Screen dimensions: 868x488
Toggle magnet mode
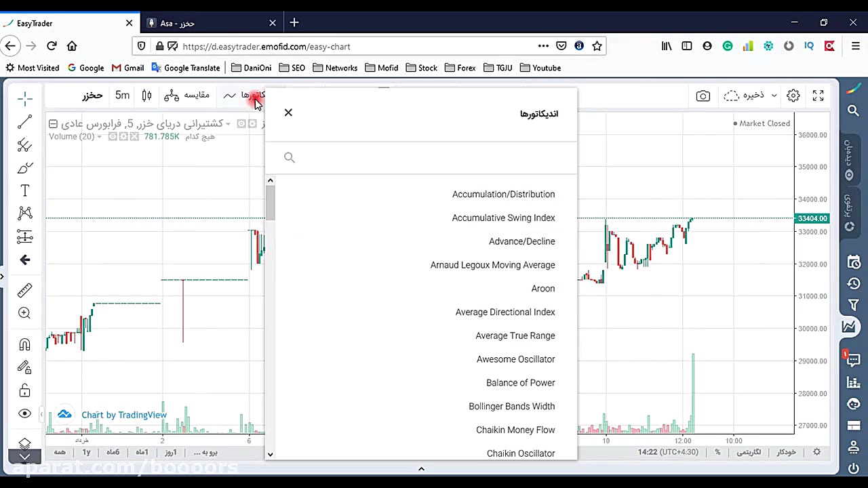click(x=25, y=344)
